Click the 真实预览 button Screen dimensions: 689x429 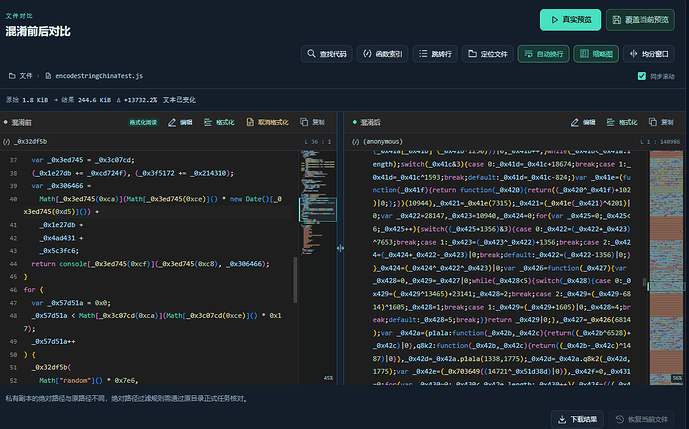click(x=570, y=20)
